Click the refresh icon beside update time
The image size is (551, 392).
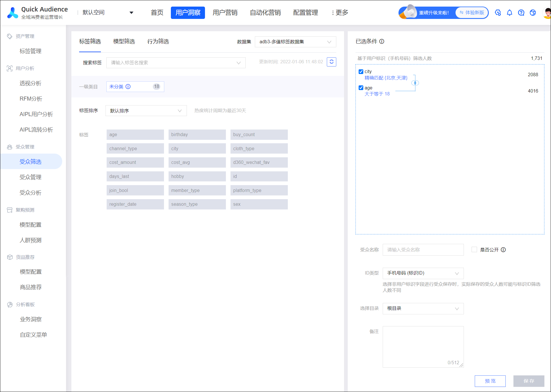coord(331,62)
